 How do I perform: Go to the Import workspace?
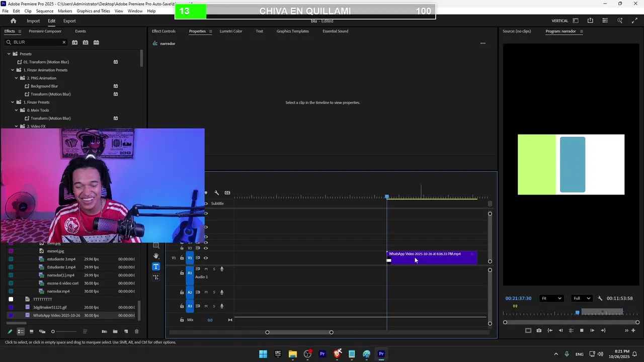point(33,21)
